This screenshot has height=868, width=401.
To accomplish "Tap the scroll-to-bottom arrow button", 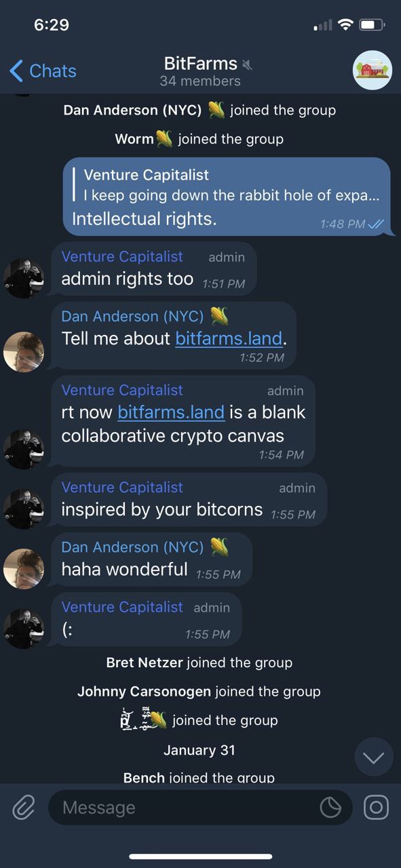I will tap(374, 757).
